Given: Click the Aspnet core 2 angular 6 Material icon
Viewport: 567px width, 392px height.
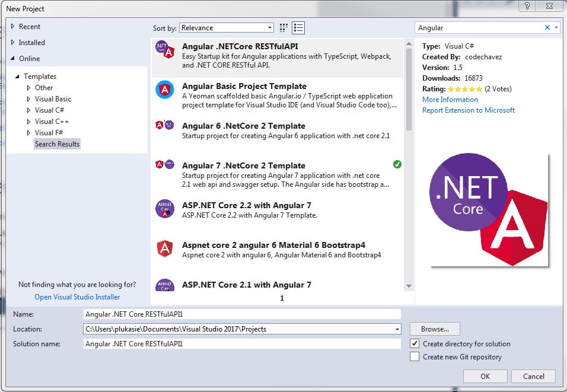Looking at the screenshot, I should tap(165, 248).
